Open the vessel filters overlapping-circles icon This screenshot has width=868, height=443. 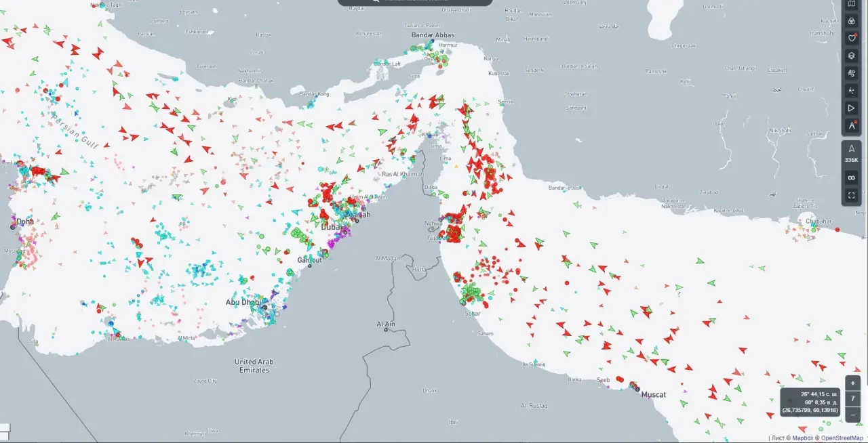(852, 21)
